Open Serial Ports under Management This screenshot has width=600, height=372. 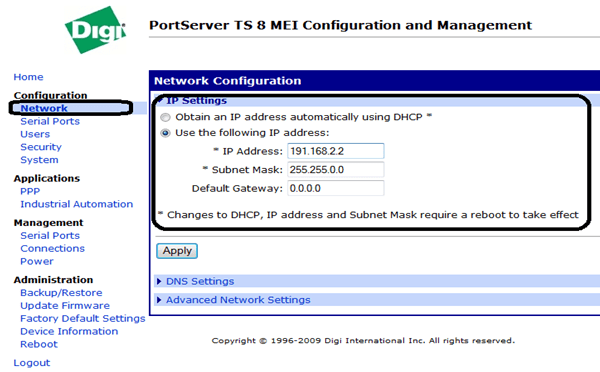point(50,236)
